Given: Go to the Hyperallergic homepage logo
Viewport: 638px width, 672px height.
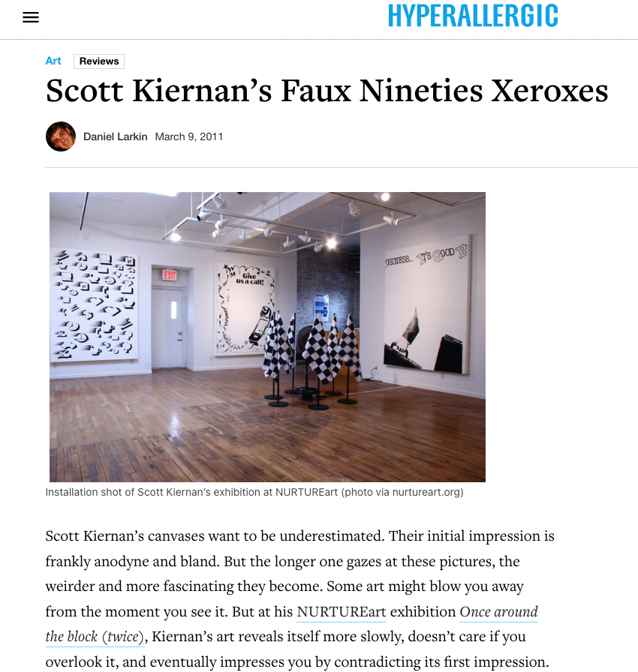Looking at the screenshot, I should click(473, 16).
